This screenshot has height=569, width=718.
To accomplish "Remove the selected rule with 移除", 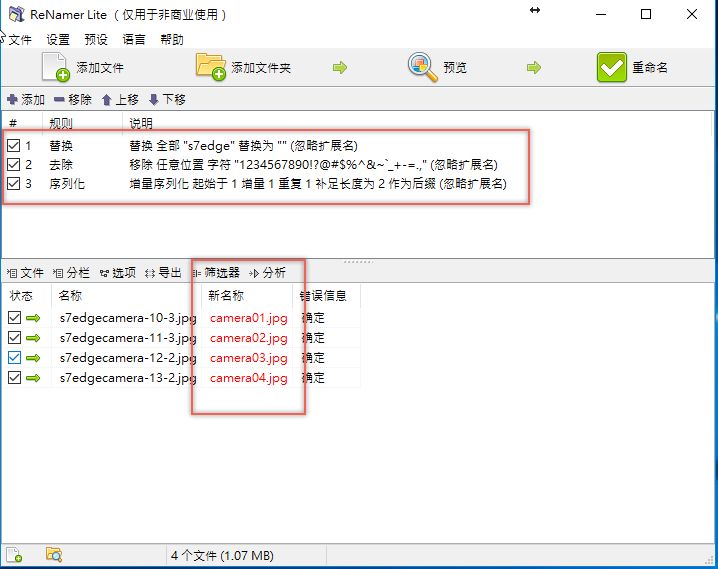I will tap(73, 99).
